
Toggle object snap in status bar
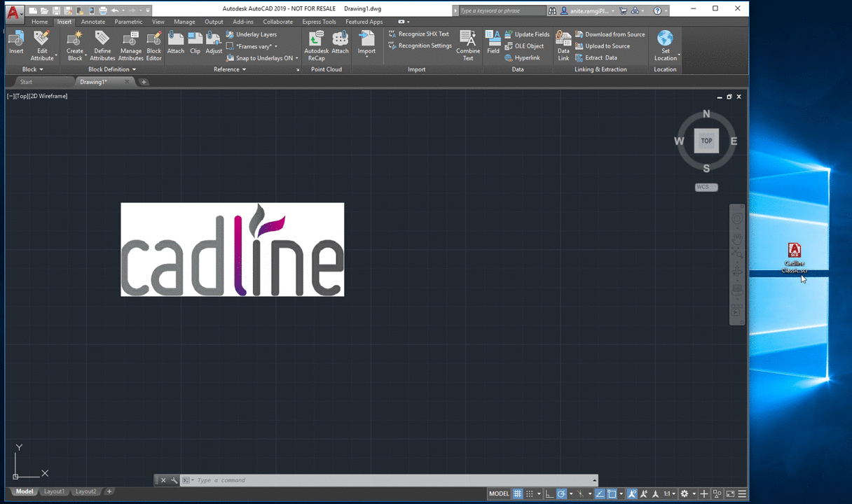[x=612, y=493]
